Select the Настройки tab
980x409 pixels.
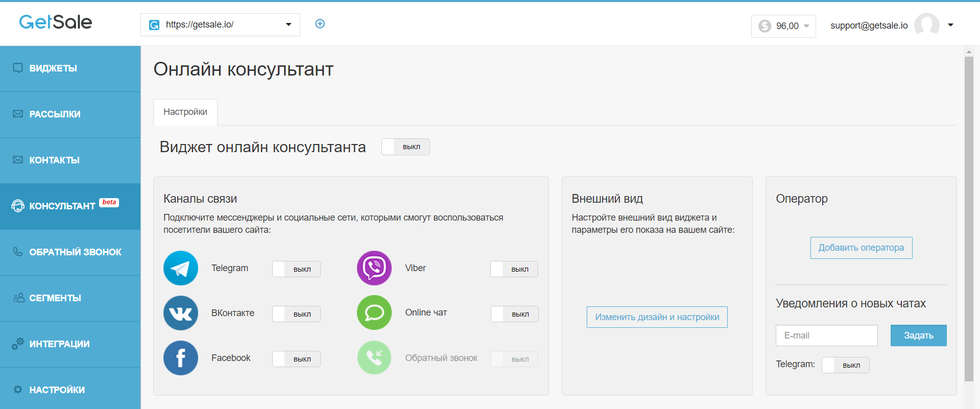[x=185, y=112]
